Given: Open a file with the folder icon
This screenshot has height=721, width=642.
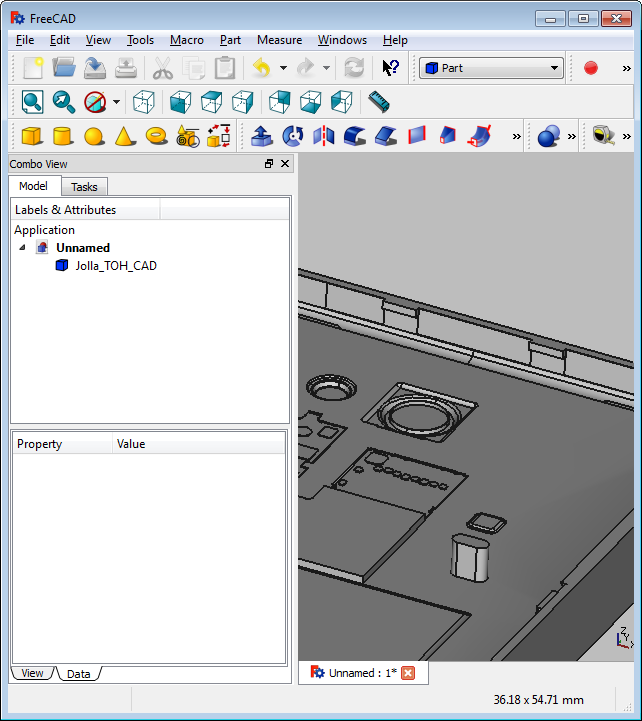Looking at the screenshot, I should tap(64, 68).
